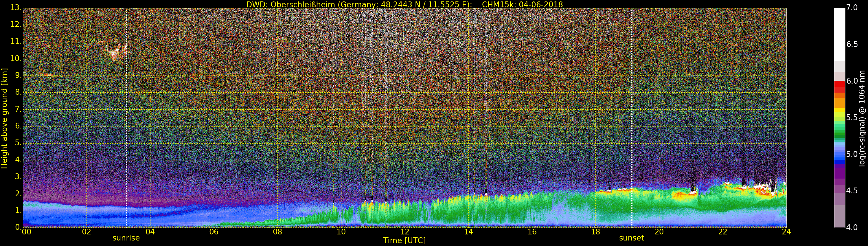
Task: Click the 13 tick label on the height axis
Action: [x=15, y=8]
